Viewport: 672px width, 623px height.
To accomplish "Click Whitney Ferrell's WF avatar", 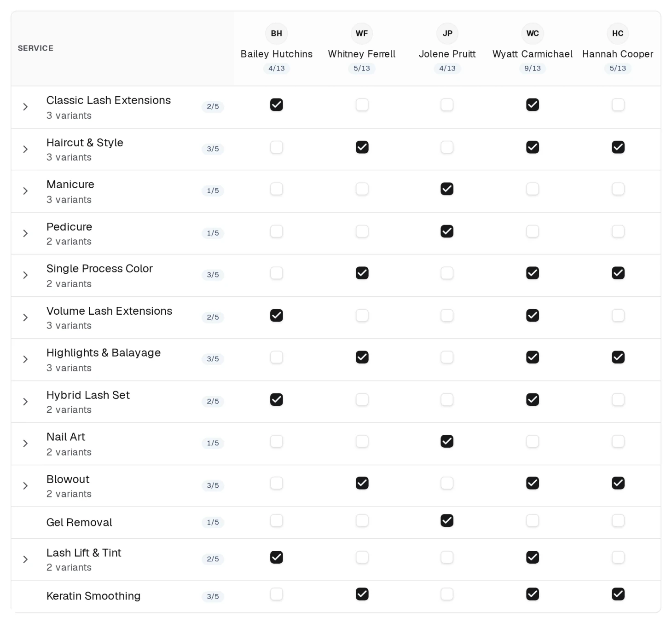I will [x=362, y=33].
